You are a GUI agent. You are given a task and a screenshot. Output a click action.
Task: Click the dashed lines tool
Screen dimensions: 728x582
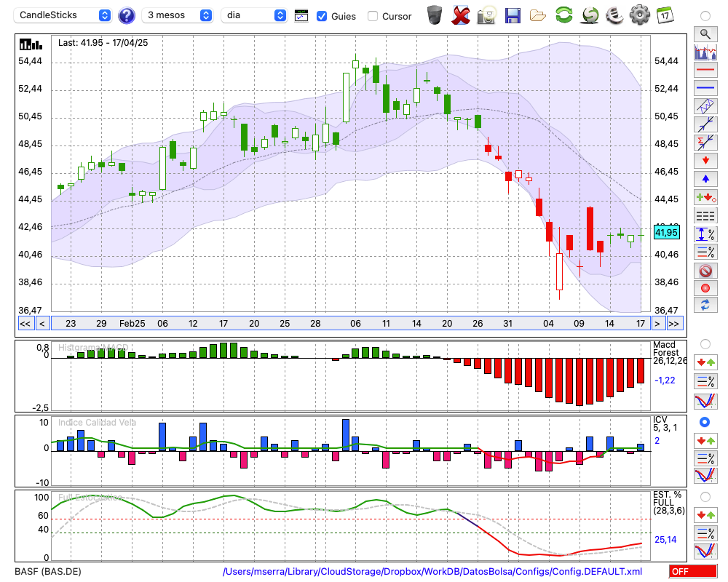(x=705, y=216)
